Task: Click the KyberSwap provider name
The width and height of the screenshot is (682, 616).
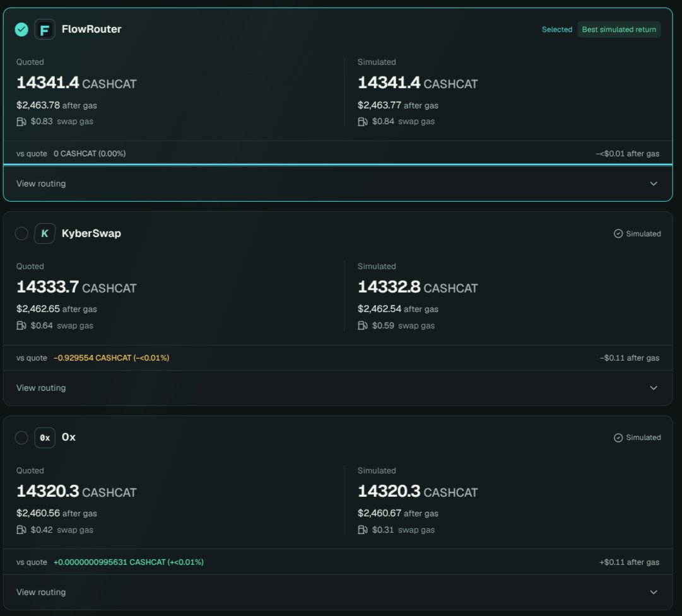Action: (91, 233)
